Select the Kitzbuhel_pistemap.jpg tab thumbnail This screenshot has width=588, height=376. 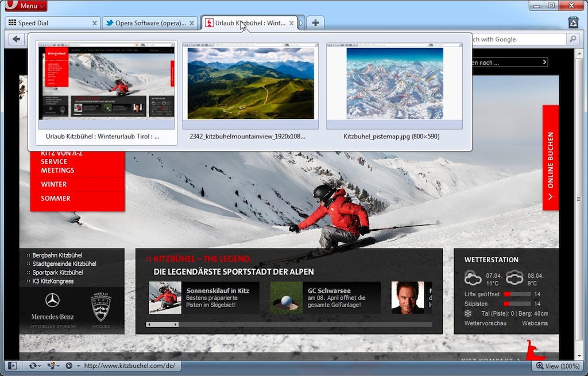pos(394,86)
